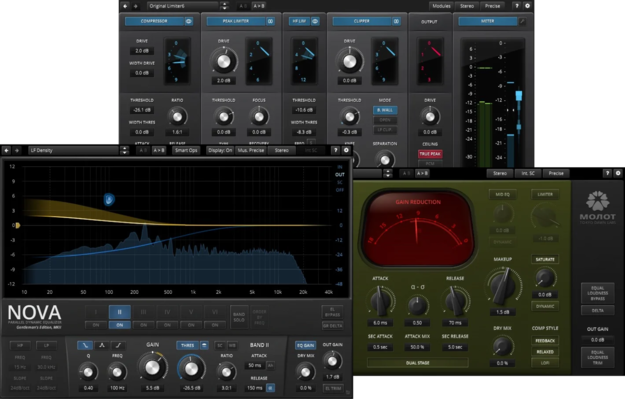The image size is (625, 399).
Task: Select the low-shelf filter shape icon in NOVA
Action: pyautogui.click(x=85, y=345)
